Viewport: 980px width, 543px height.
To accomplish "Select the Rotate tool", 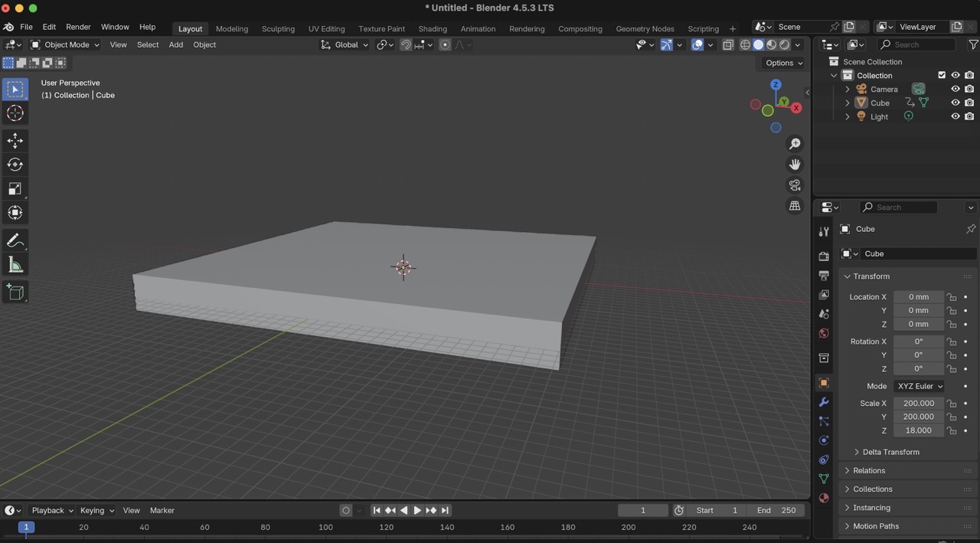I will tap(15, 165).
